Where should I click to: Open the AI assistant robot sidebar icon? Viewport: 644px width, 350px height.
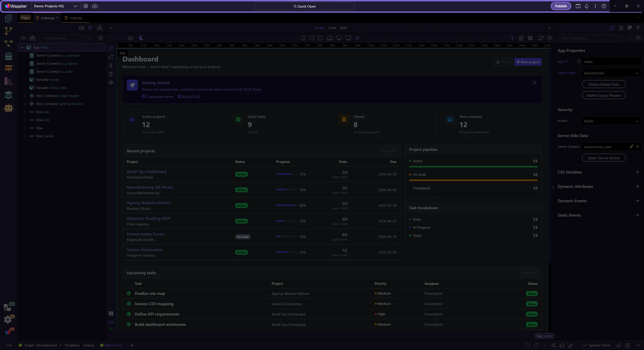click(9, 108)
